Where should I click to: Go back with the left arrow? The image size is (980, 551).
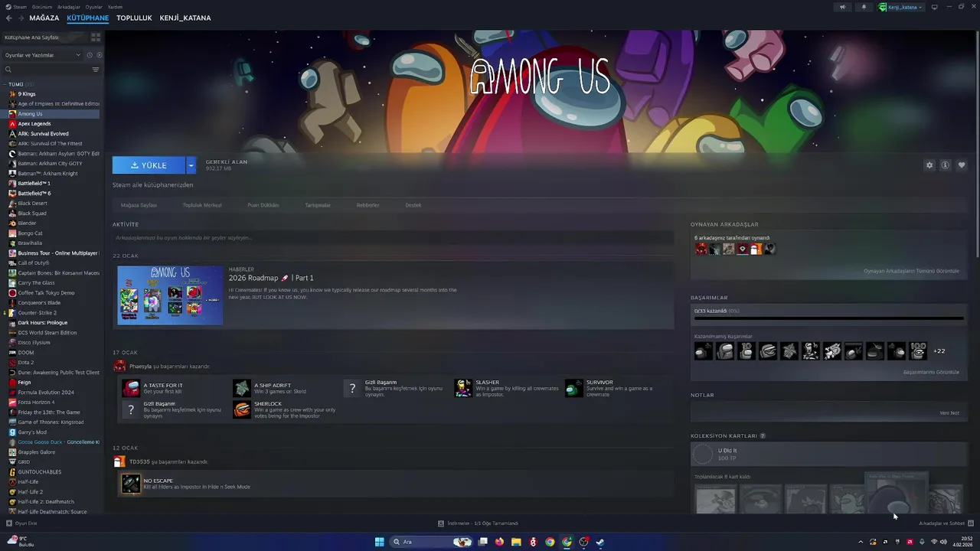(x=8, y=18)
